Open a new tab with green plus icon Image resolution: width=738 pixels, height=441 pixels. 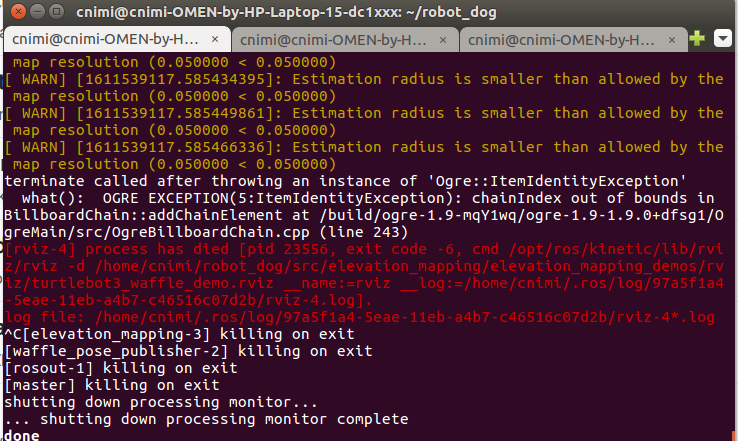(x=697, y=38)
